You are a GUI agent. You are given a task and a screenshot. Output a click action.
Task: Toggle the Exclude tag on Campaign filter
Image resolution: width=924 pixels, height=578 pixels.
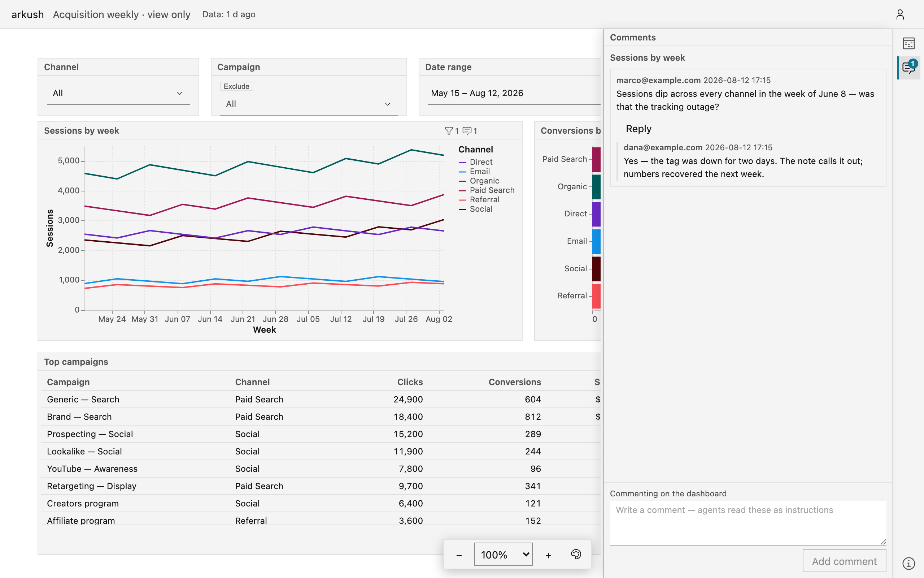click(x=236, y=86)
